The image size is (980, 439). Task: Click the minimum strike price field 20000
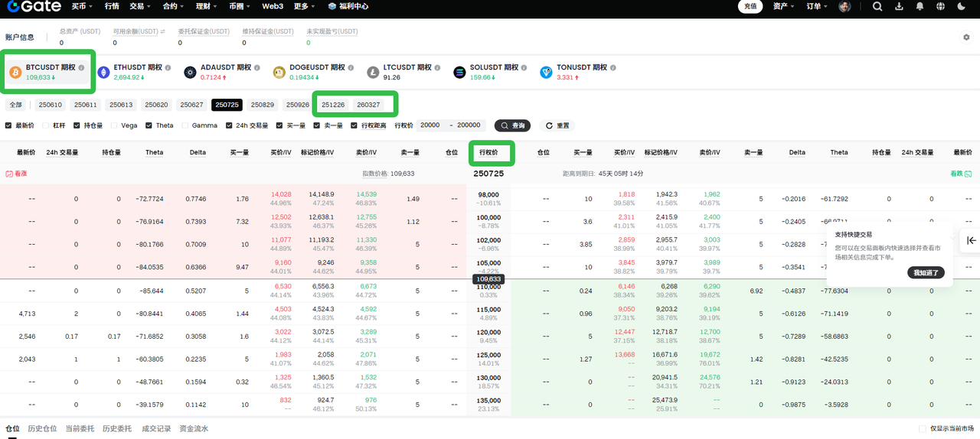click(x=430, y=125)
